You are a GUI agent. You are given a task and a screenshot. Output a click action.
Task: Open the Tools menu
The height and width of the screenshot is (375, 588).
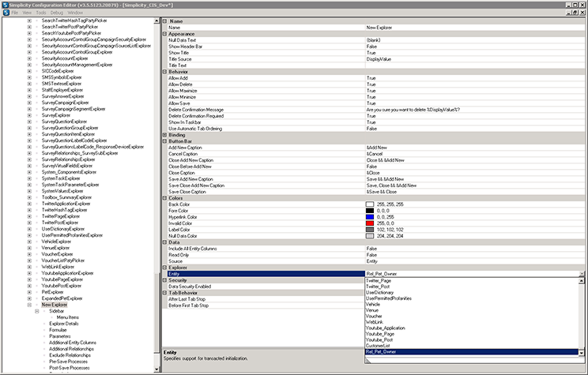pyautogui.click(x=41, y=13)
